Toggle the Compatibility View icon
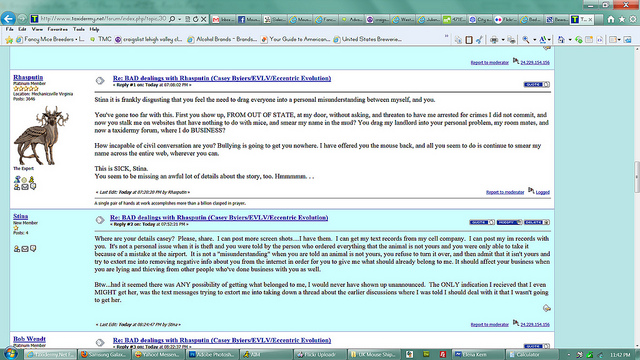The width and height of the screenshot is (640, 360). pyautogui.click(x=187, y=19)
